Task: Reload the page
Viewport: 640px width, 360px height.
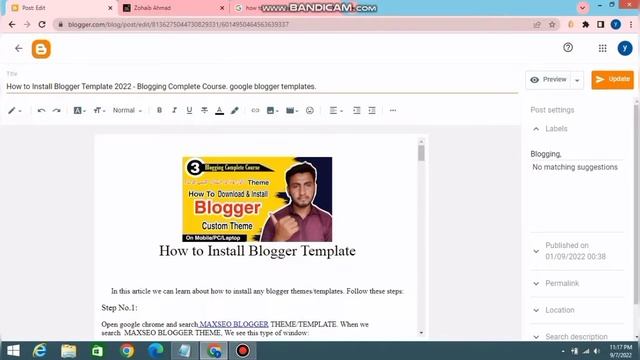Action: (x=42, y=24)
